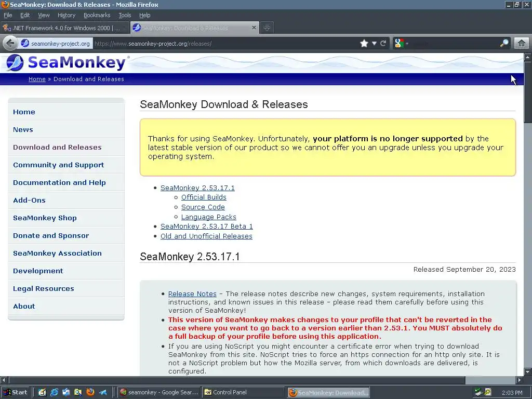Viewport: 532px width, 399px height.
Task: Click the second system tray icon
Action: (488, 392)
